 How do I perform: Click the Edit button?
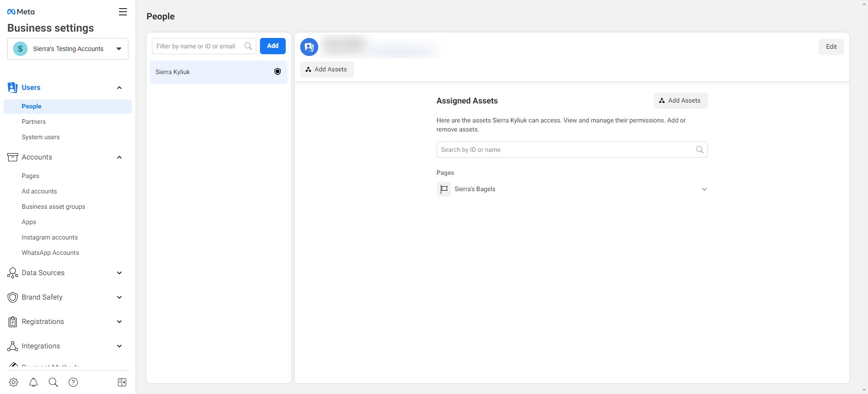tap(831, 47)
